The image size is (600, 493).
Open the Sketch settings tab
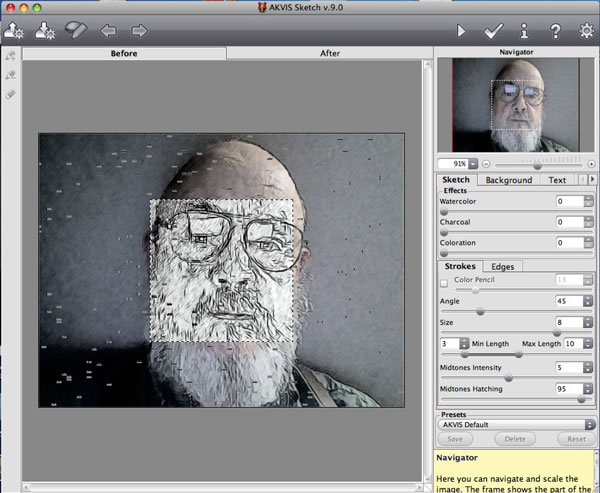click(456, 180)
